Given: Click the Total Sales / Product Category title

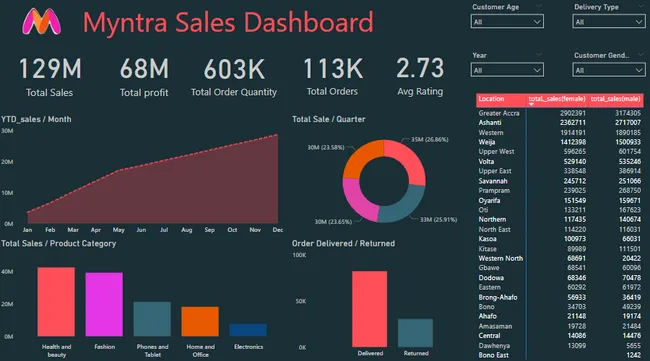Looking at the screenshot, I should tap(58, 244).
